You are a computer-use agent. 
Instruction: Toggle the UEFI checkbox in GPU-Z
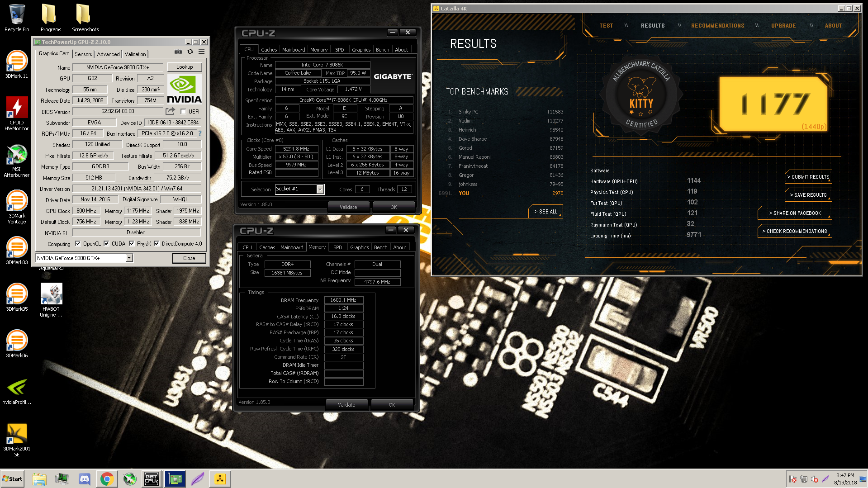pyautogui.click(x=183, y=112)
